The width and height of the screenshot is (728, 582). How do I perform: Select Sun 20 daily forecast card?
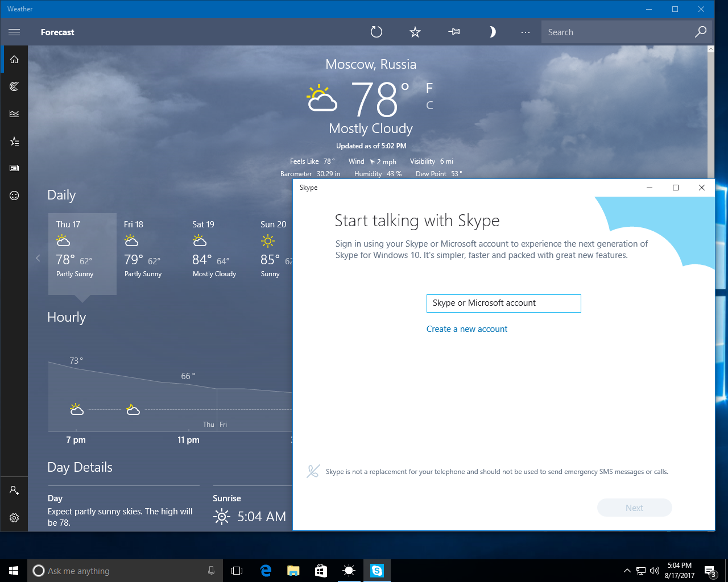point(274,254)
